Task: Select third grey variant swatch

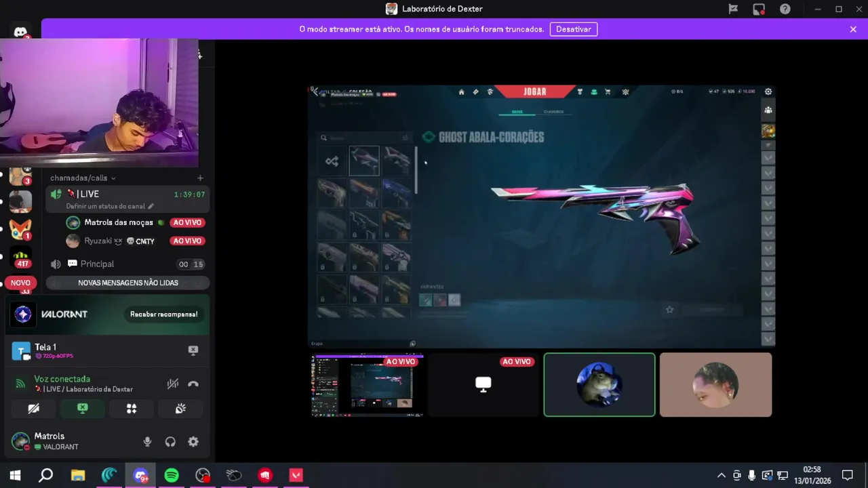Action: (454, 300)
